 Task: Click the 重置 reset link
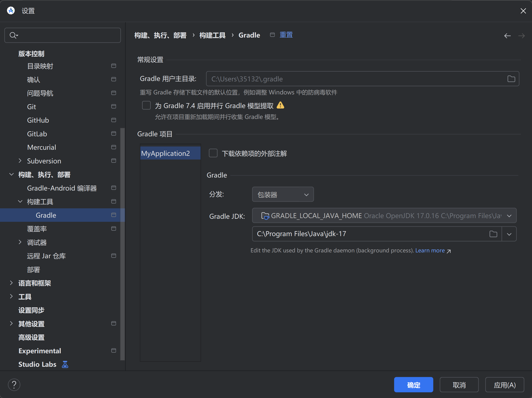pos(286,35)
